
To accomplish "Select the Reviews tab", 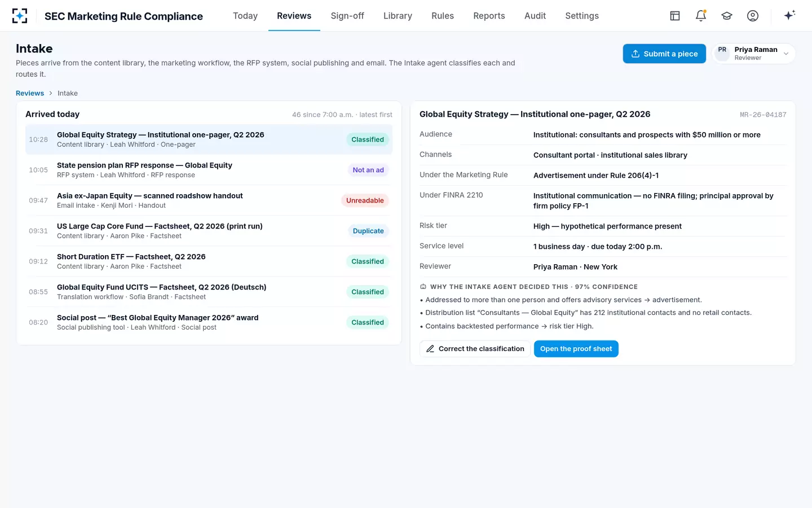I will (x=294, y=16).
